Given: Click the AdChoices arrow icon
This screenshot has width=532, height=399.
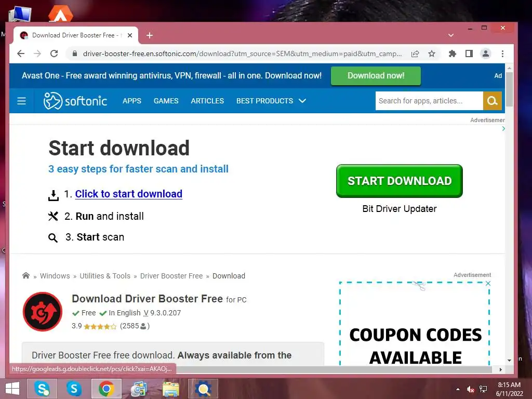Looking at the screenshot, I should (503, 129).
